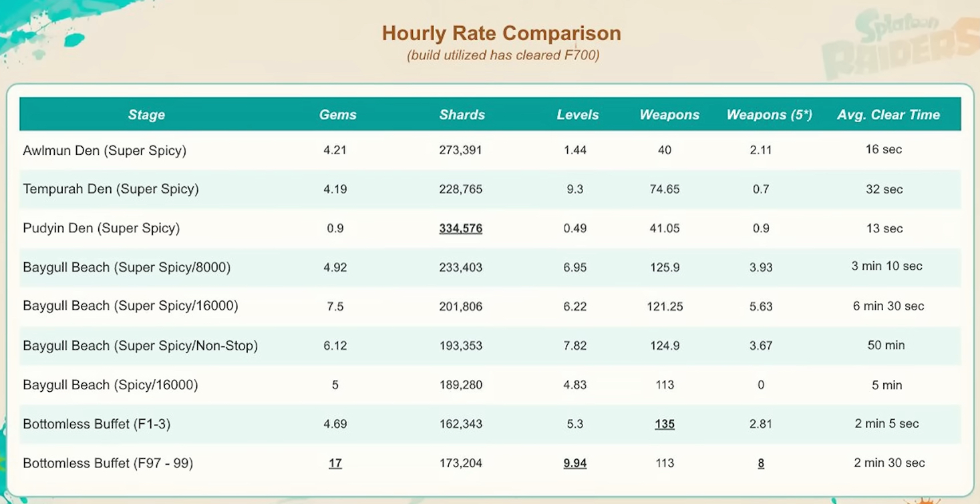Click the gems value '4.69'
Image resolution: width=980 pixels, height=504 pixels.
pos(335,424)
